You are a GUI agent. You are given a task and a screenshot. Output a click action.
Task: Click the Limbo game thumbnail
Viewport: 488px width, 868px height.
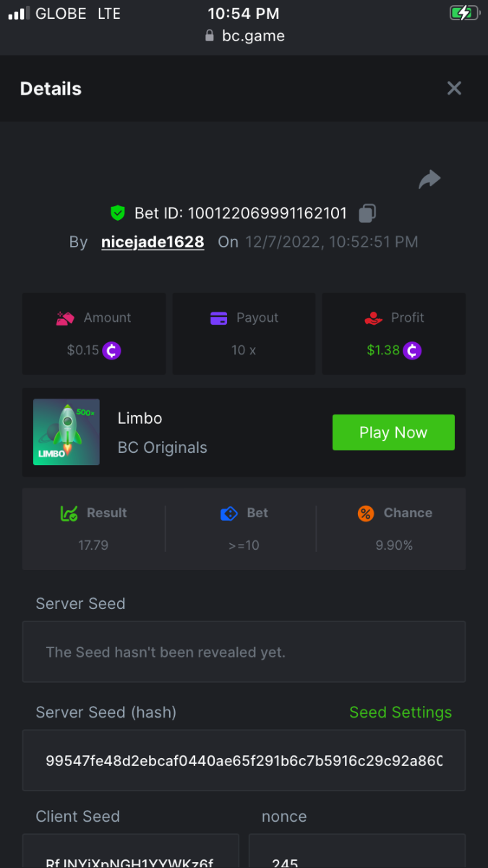point(67,432)
